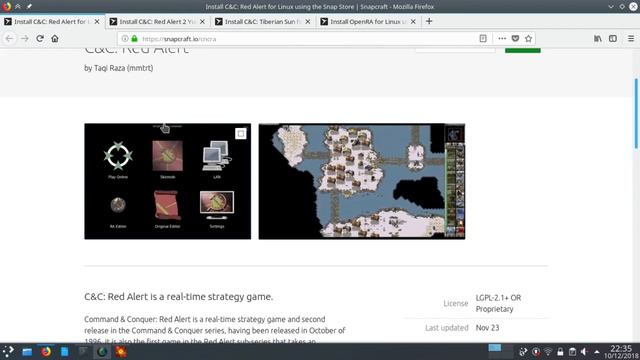Show the Firefox sidebars icon
The height and width of the screenshot is (360, 640).
613,38
